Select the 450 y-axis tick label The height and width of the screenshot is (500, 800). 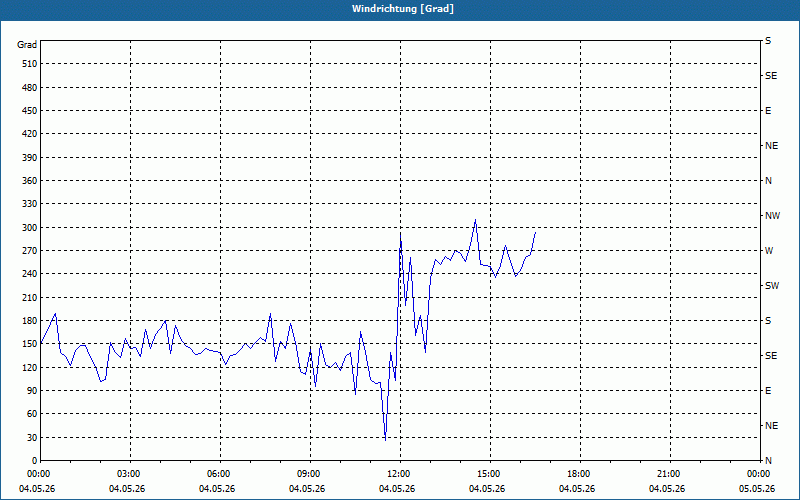point(30,111)
